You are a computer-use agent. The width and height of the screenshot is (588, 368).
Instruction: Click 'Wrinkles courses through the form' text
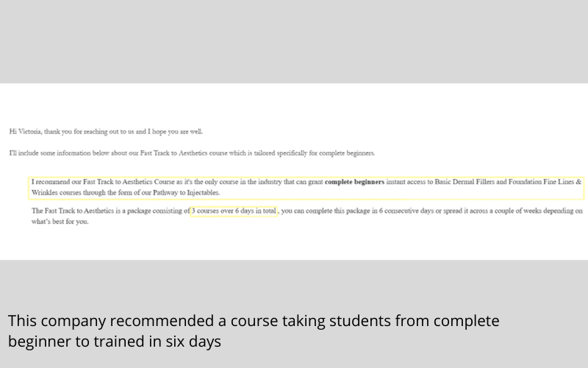click(x=81, y=193)
